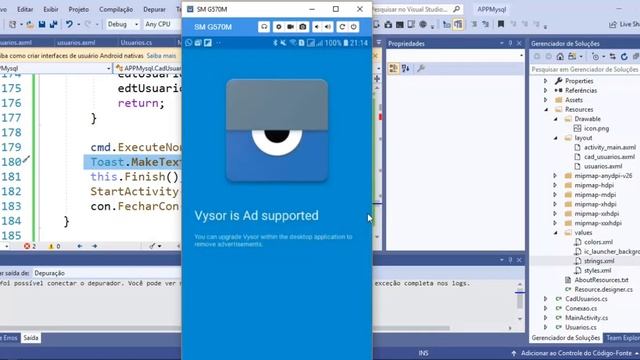Click the Save All icon in Visual Studio

53,24
